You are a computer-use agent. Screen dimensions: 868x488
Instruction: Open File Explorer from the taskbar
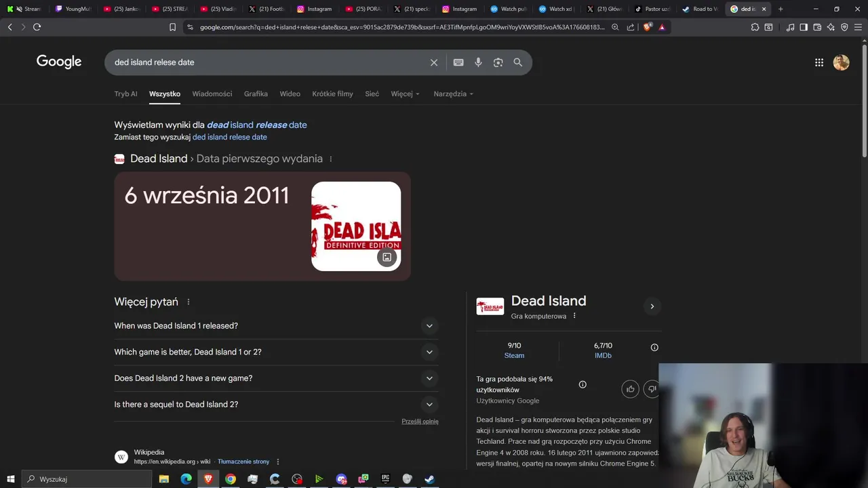coord(164,479)
